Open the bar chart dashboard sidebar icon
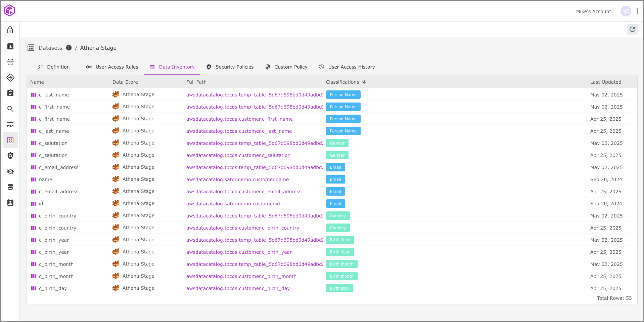Viewport: 644px width, 322px height. pyautogui.click(x=10, y=46)
